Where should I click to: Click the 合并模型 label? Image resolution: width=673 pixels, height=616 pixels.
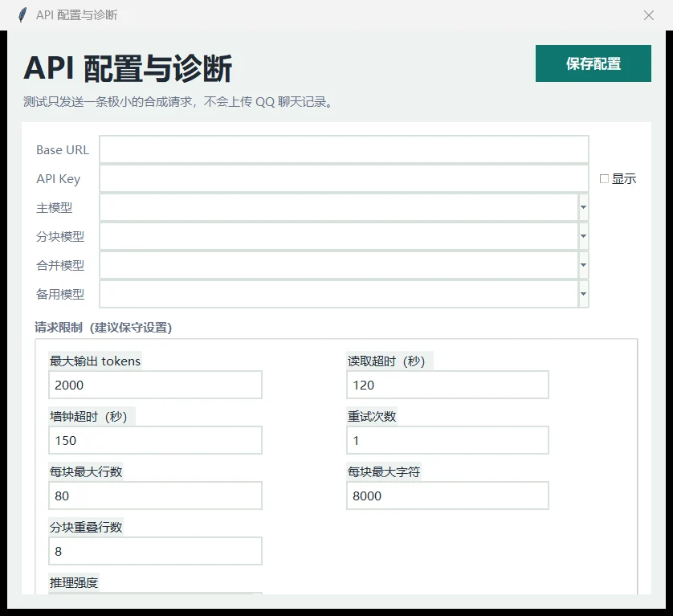(60, 265)
